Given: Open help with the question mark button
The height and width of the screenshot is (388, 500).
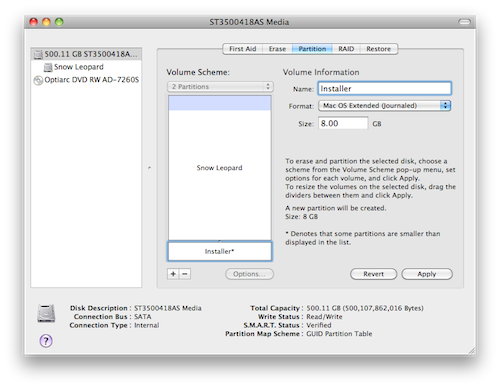Looking at the screenshot, I should pos(46,341).
